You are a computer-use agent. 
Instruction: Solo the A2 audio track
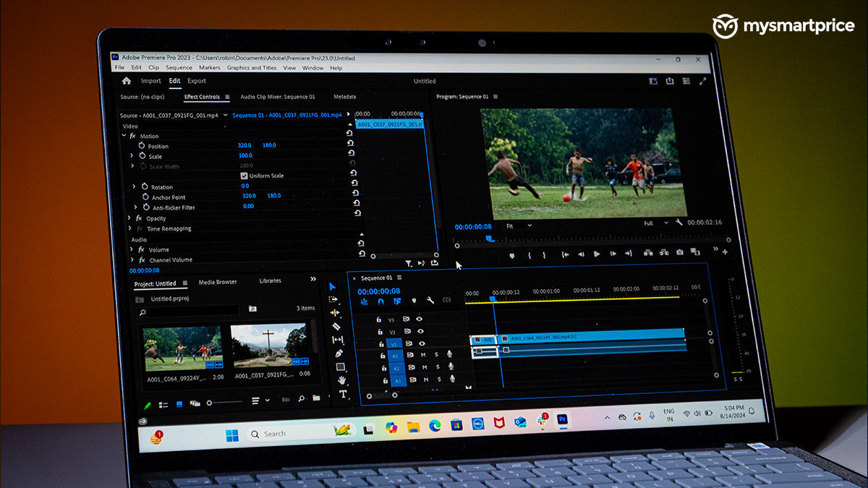(x=438, y=367)
